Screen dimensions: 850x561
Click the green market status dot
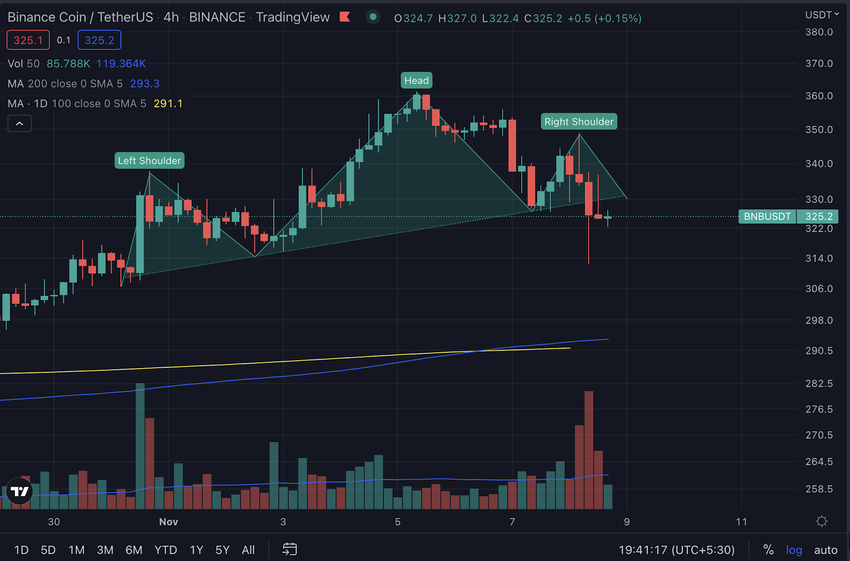pyautogui.click(x=373, y=17)
